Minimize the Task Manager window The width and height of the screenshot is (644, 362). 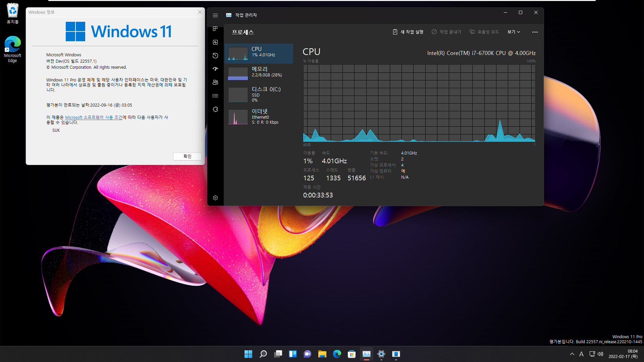tap(505, 12)
